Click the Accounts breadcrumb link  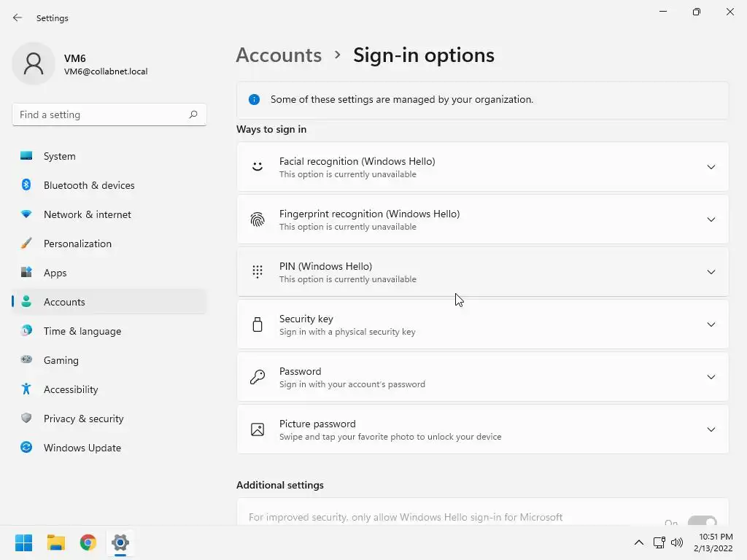click(x=279, y=55)
